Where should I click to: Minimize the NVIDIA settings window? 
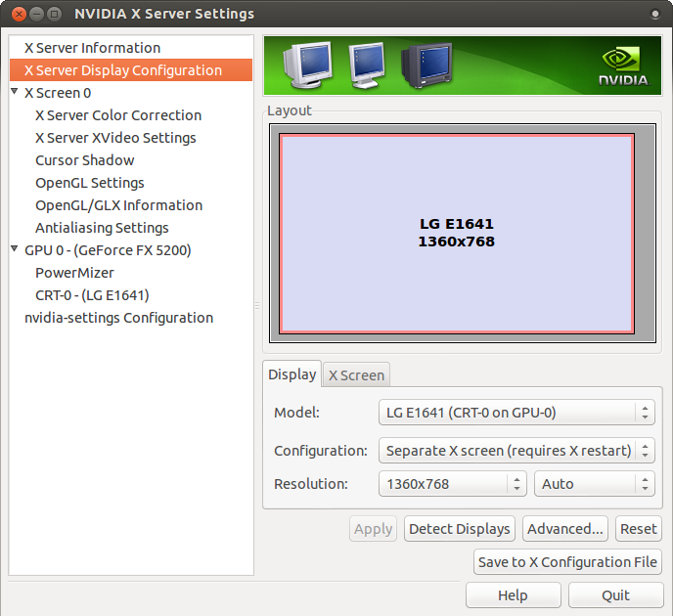coord(36,14)
